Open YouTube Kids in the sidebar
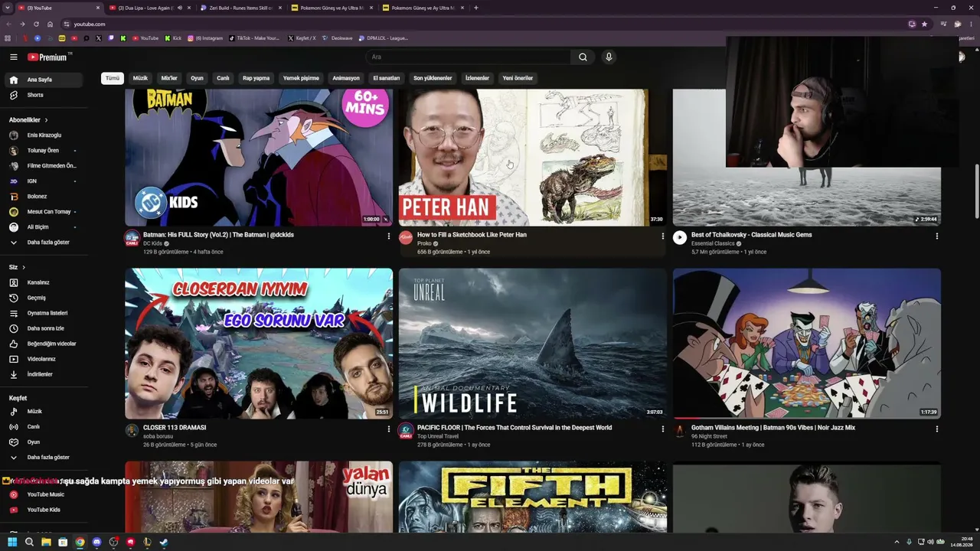This screenshot has height=551, width=980. [44, 510]
